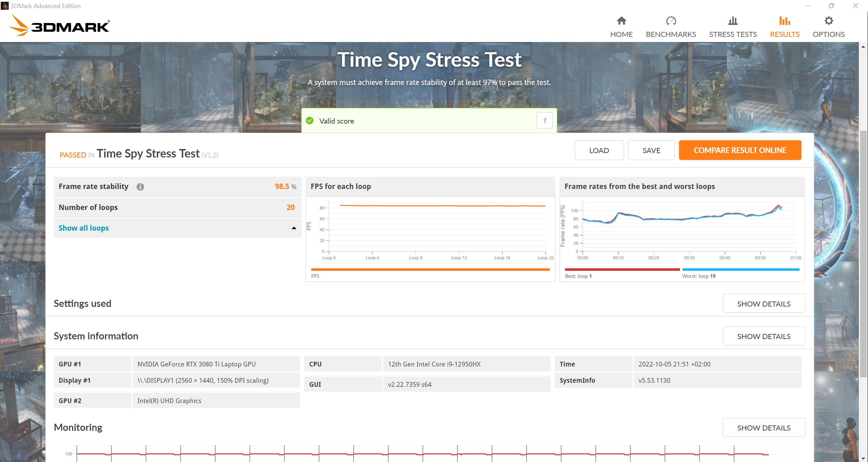Click the PASSED status label
Screen dimensions: 868x462
coord(73,155)
